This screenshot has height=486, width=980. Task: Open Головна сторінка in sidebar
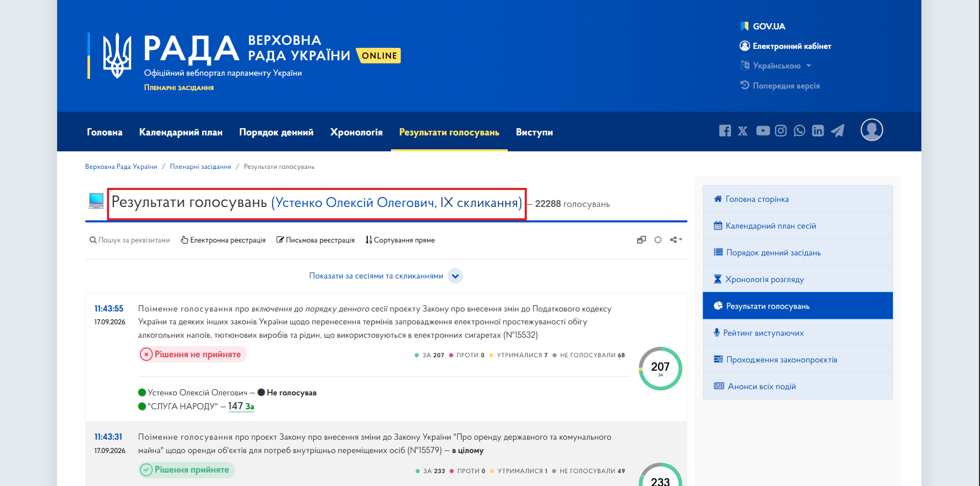[x=798, y=199]
